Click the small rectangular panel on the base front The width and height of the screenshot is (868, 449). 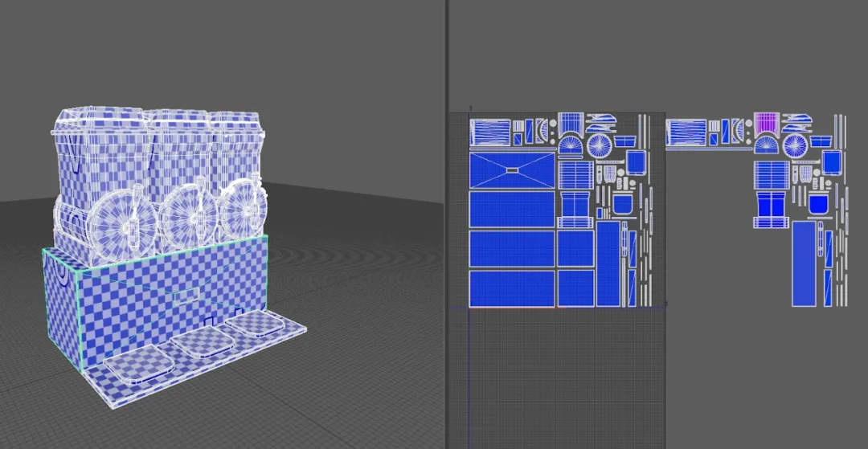[186, 296]
